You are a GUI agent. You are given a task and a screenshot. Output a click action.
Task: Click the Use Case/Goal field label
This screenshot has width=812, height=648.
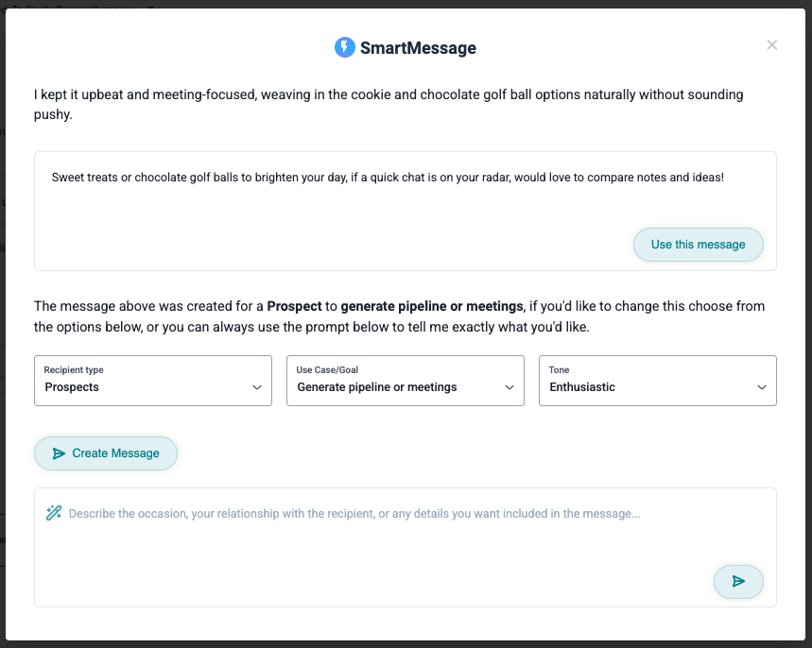pyautogui.click(x=327, y=369)
